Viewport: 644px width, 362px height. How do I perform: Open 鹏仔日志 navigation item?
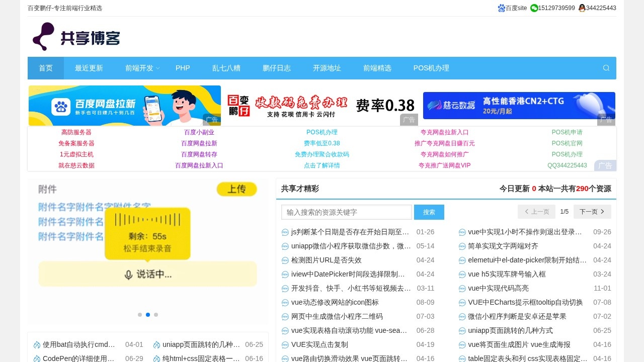pyautogui.click(x=277, y=68)
